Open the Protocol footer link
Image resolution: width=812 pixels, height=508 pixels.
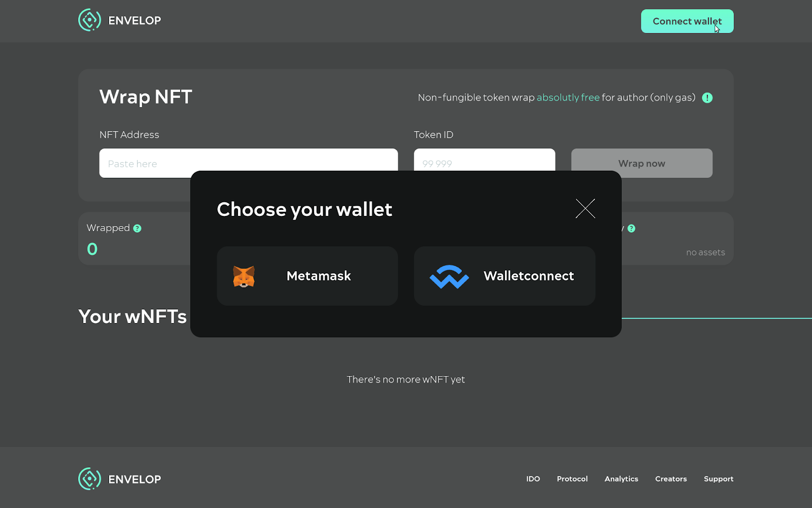click(x=572, y=479)
